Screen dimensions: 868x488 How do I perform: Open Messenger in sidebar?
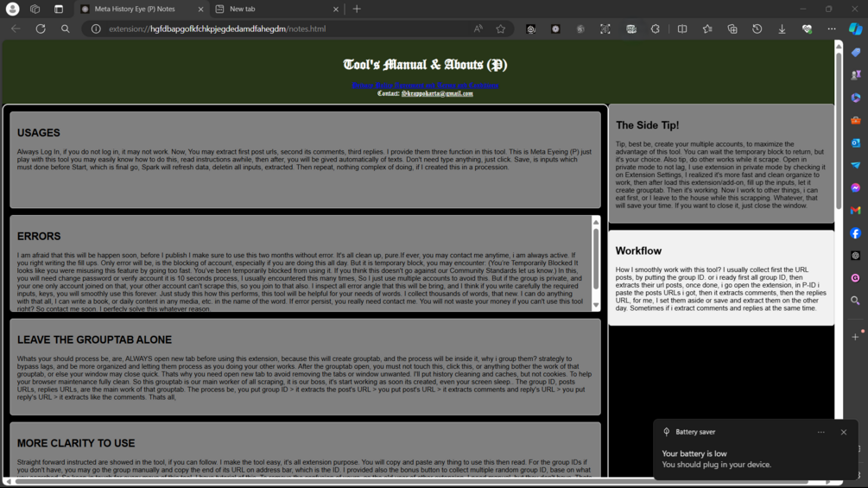coord(855,187)
